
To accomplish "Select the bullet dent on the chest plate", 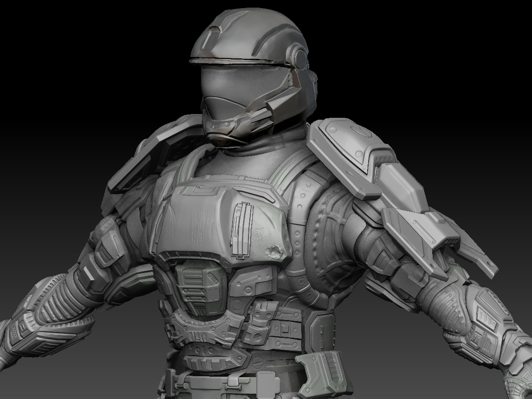I will pos(274,251).
